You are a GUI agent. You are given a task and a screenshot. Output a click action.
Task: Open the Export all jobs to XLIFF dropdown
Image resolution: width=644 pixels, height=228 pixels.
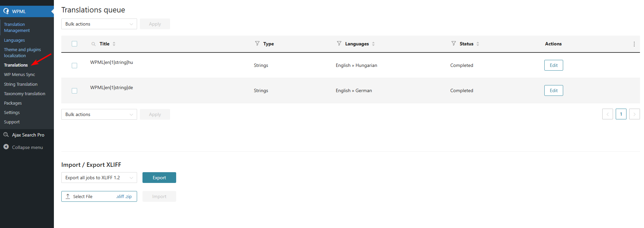pos(99,178)
